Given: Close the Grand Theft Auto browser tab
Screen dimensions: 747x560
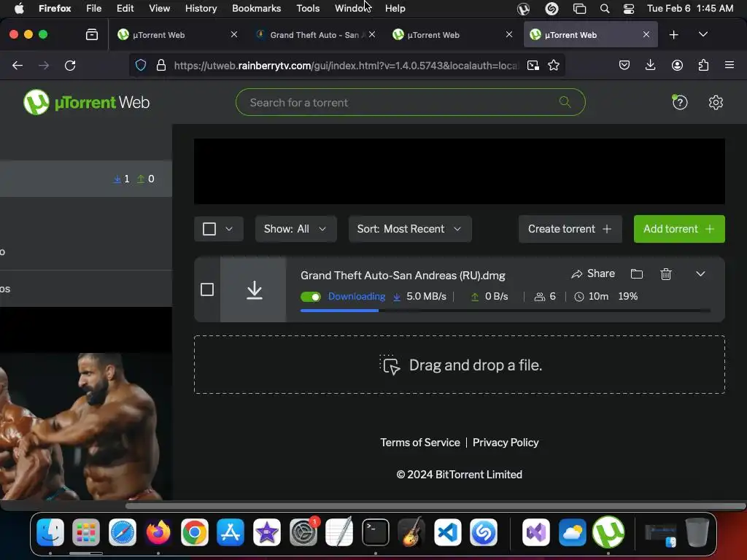Looking at the screenshot, I should pos(372,35).
